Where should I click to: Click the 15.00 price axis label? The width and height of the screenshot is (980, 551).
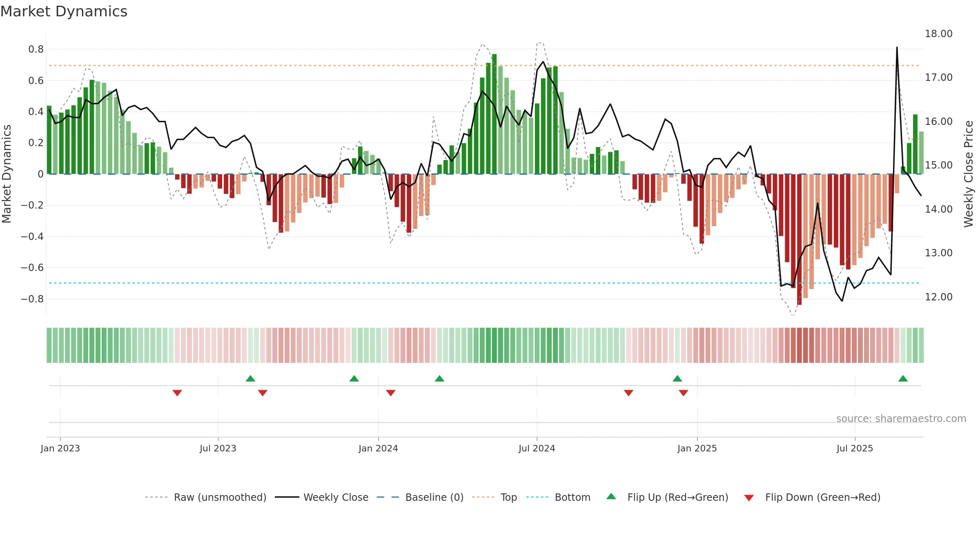pos(939,165)
